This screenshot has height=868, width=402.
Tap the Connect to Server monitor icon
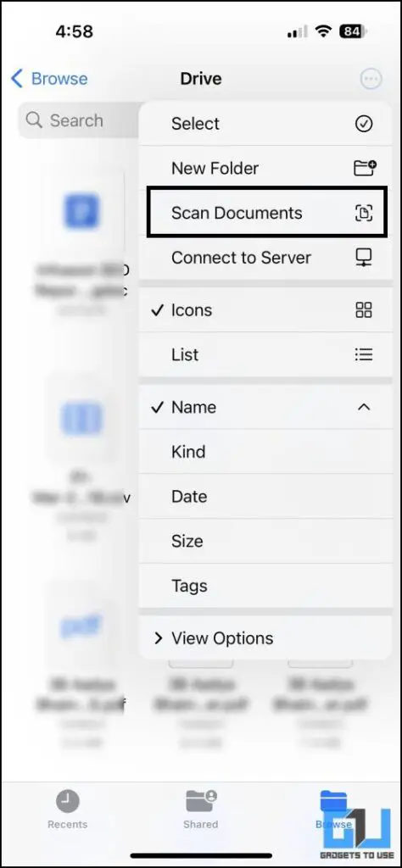pyautogui.click(x=364, y=258)
